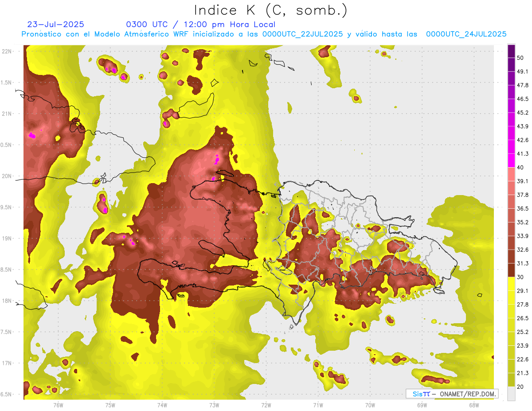The width and height of the screenshot is (532, 411).
Task: Click the colorbar value "31.3"
Action: click(523, 264)
